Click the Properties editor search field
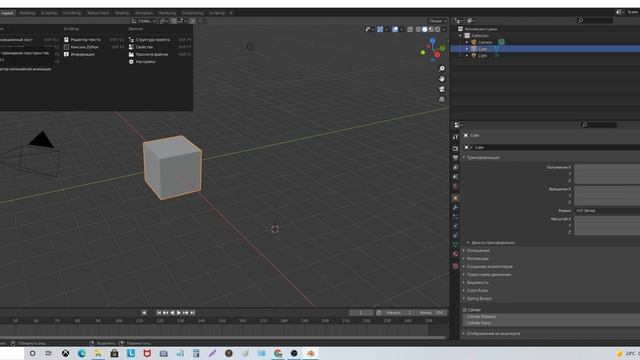This screenshot has width=640, height=360. point(599,124)
